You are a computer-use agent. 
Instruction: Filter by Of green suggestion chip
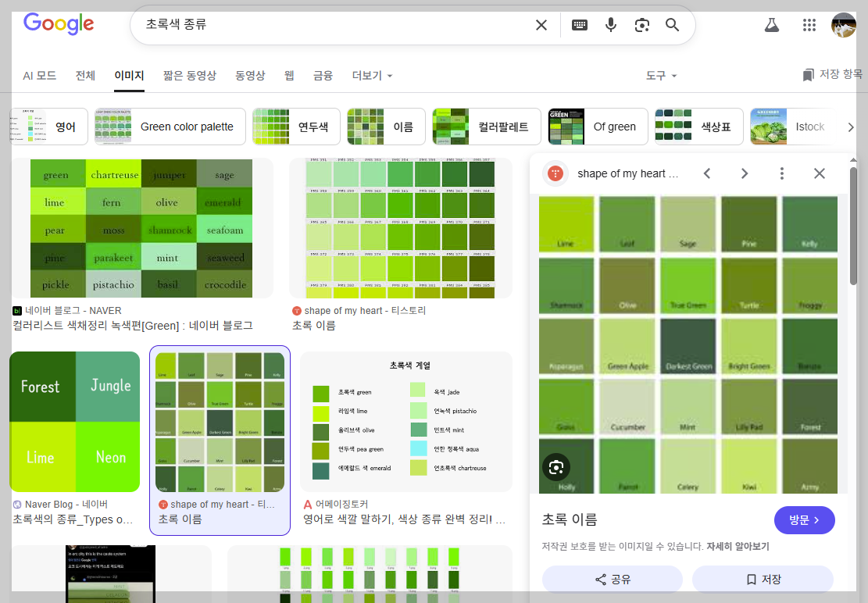(598, 127)
